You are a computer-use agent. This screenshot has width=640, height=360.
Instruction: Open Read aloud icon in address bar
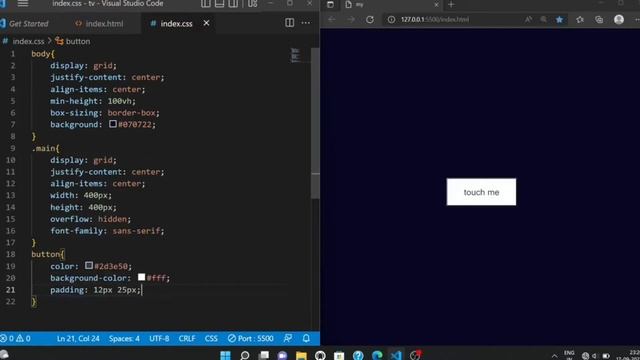(x=529, y=19)
